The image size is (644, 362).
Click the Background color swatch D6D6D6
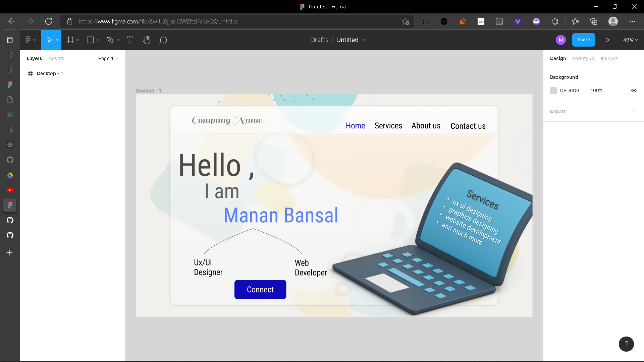coord(553,90)
